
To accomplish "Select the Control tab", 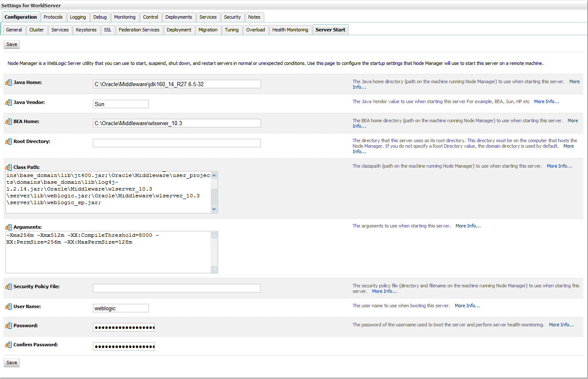I will (x=151, y=17).
